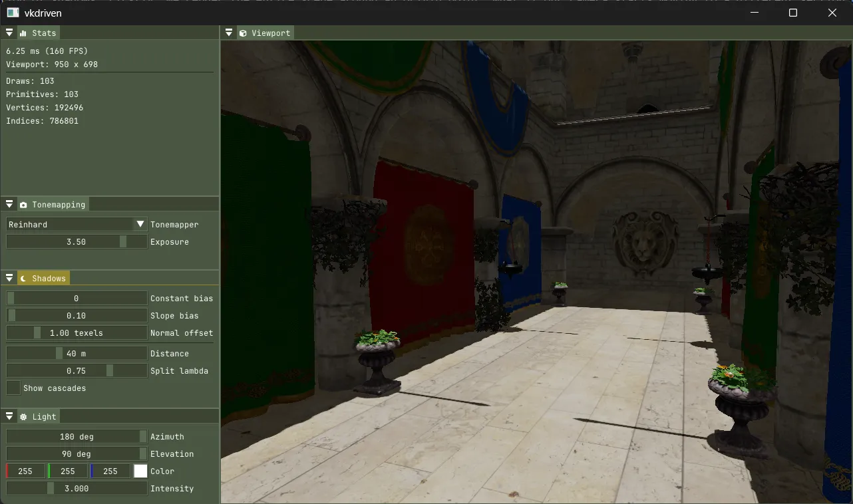853x504 pixels.
Task: Click the Exposure slider
Action: click(x=77, y=241)
